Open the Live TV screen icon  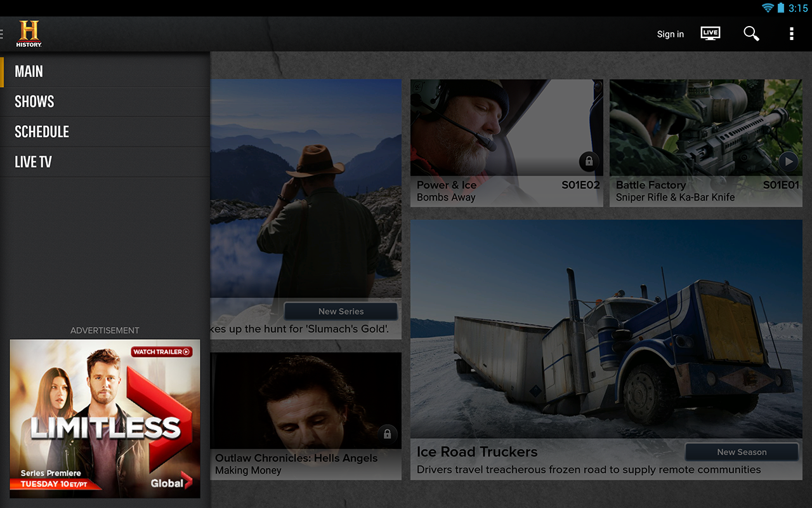(710, 34)
